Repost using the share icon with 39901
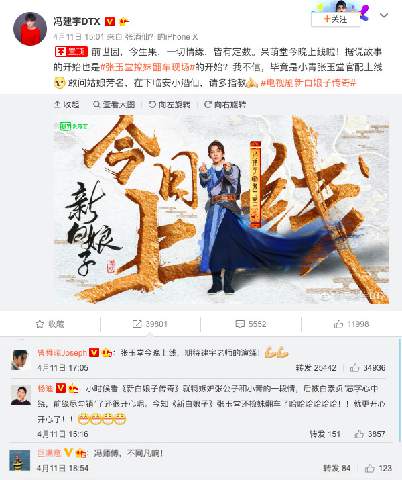Viewport: 402px width, 480px height. point(150,324)
